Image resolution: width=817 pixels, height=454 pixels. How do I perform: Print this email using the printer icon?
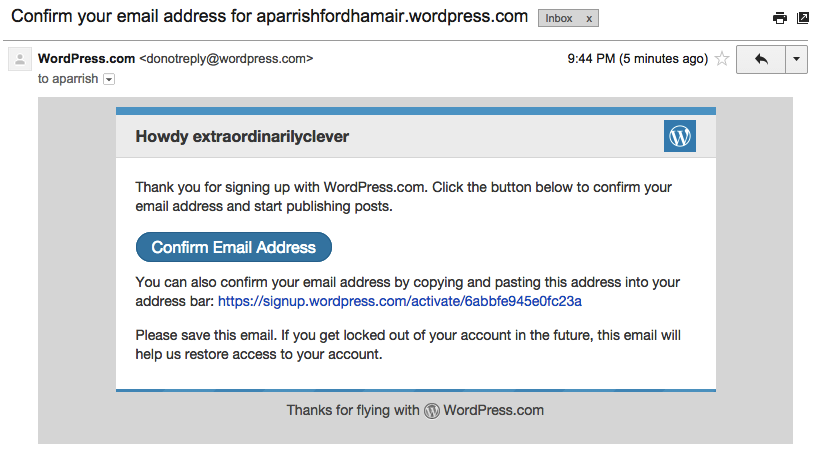(x=779, y=18)
